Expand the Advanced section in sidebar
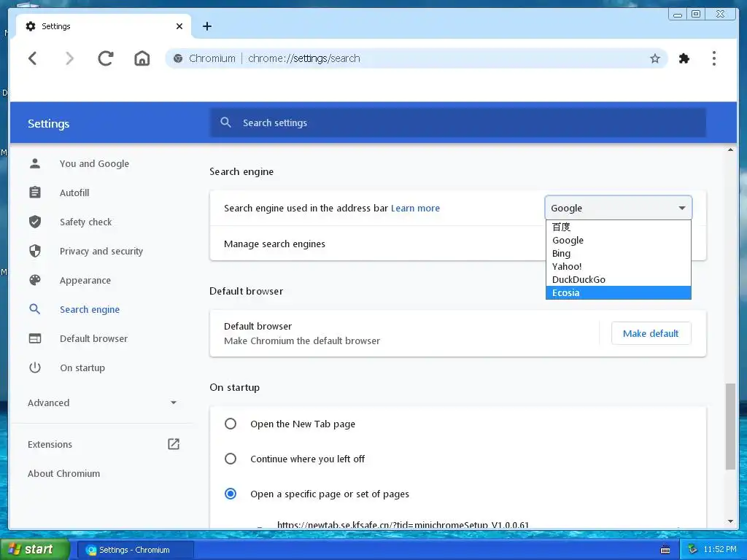Image resolution: width=747 pixels, height=560 pixels. [x=102, y=402]
